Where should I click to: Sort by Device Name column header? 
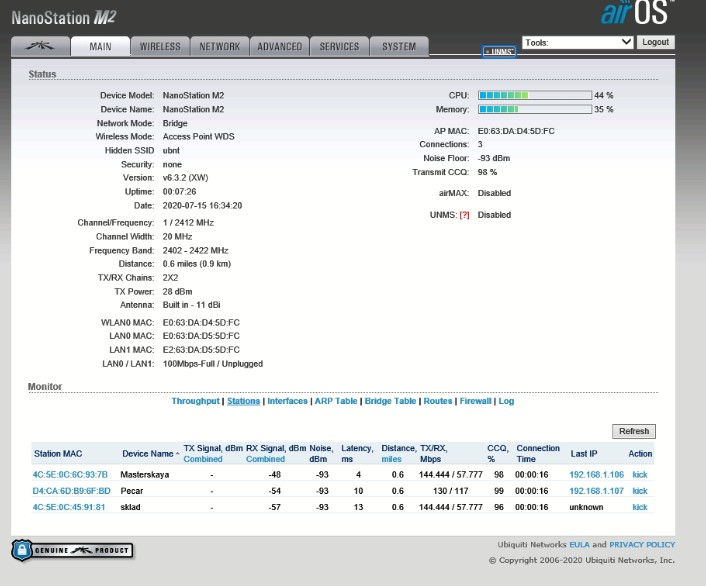click(148, 454)
